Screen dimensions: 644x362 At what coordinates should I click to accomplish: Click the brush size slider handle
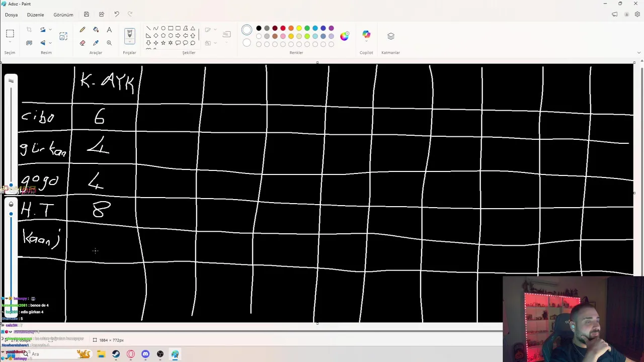(11, 185)
